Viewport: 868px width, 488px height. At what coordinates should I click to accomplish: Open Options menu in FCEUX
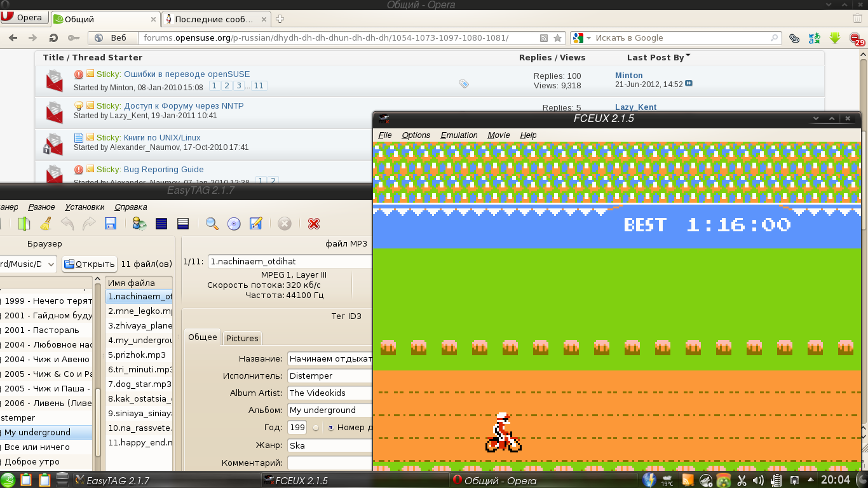click(x=416, y=135)
